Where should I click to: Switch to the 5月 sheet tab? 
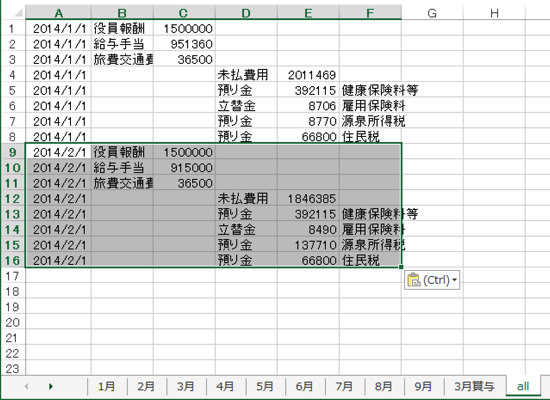(x=265, y=386)
